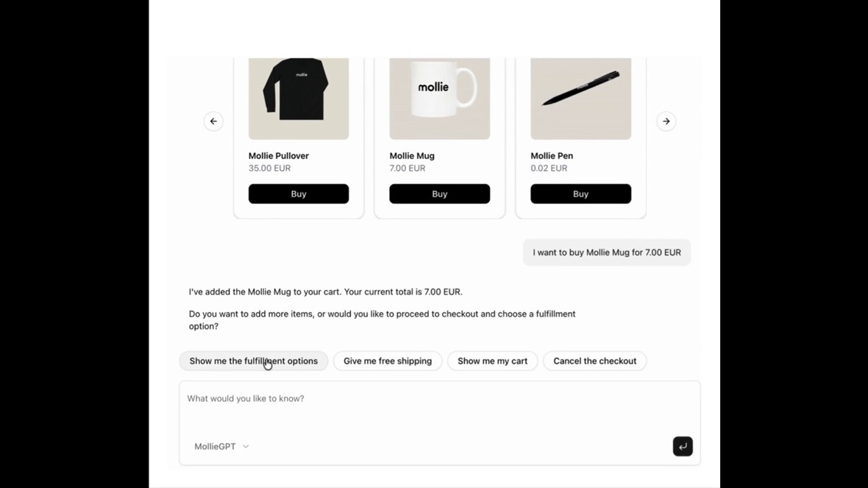The height and width of the screenshot is (488, 868).
Task: Choose 'Give me free shipping' suggestion
Action: [x=387, y=361]
